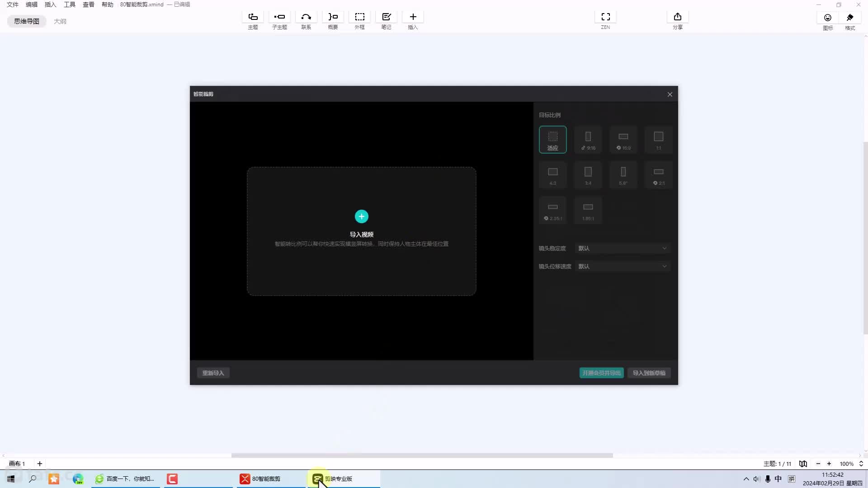The image size is (868, 488).
Task: Toggle the 中 input language indicator
Action: [778, 479]
